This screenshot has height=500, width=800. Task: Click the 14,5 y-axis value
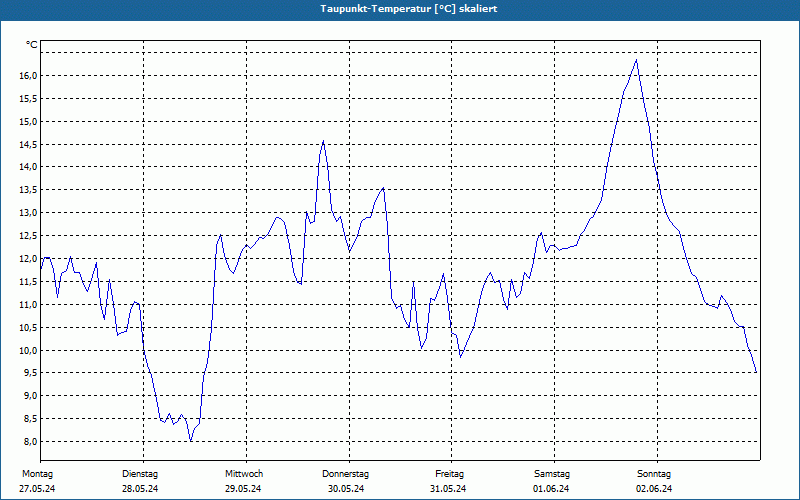pyautogui.click(x=28, y=144)
